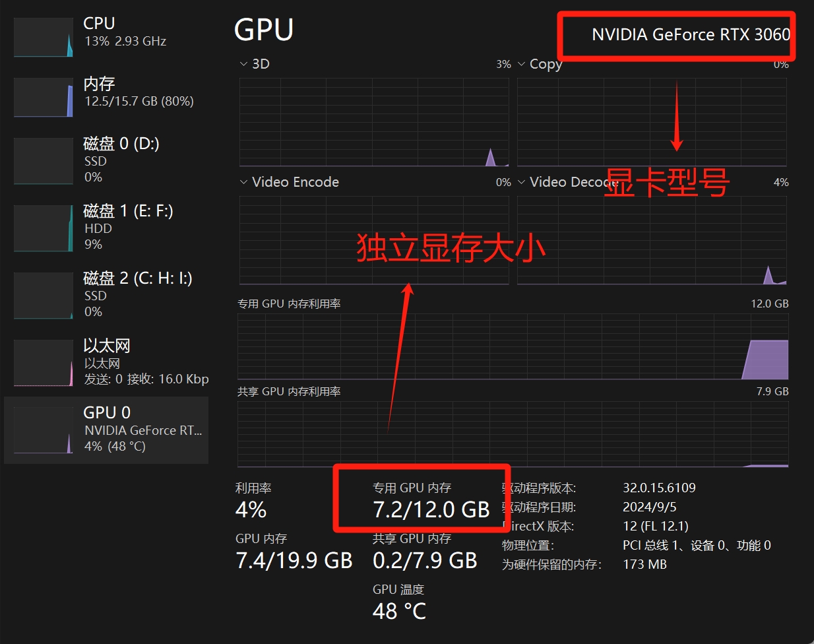Screen dimensions: 814x644
Task: Click the CPU mini graph thumbnail
Action: pyautogui.click(x=44, y=38)
